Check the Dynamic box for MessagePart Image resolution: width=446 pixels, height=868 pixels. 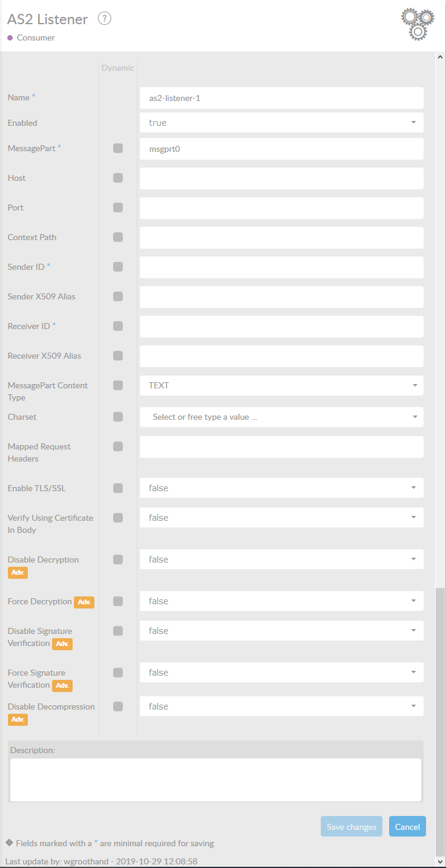[118, 148]
